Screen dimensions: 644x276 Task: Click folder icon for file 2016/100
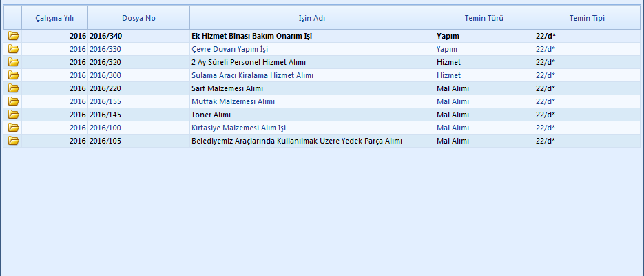click(13, 128)
